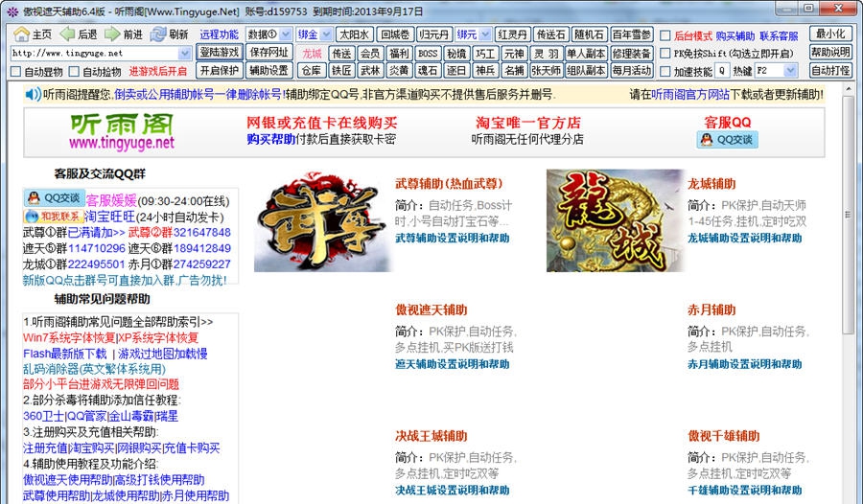Viewport: 863px width, 504px height.
Task: Navigate back with the 后退 arrow
Action: (67, 34)
